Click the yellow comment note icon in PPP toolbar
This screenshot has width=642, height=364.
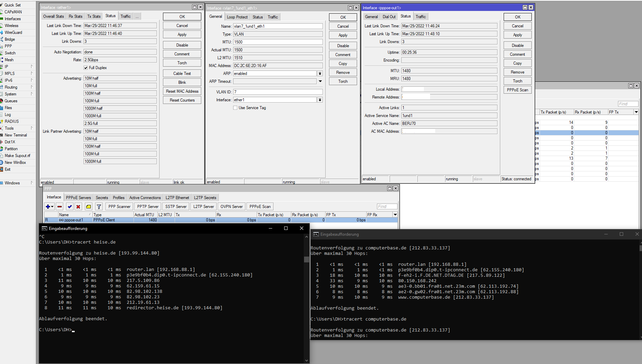pyautogui.click(x=89, y=207)
